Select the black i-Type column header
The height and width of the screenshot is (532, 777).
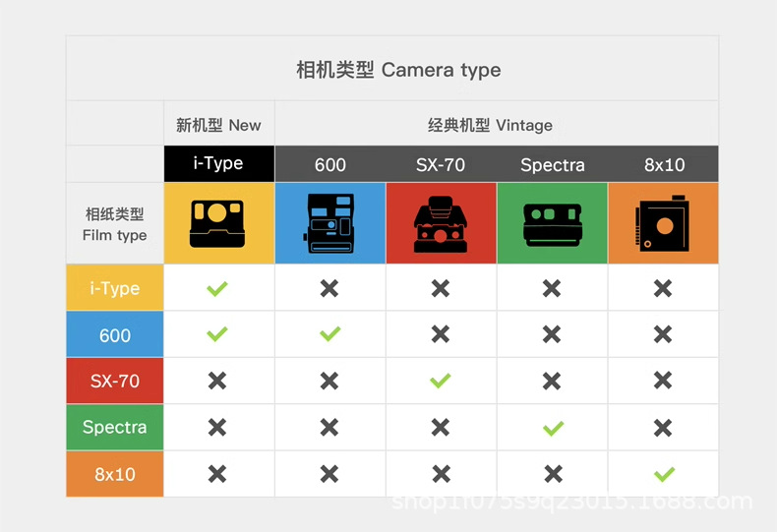point(218,163)
